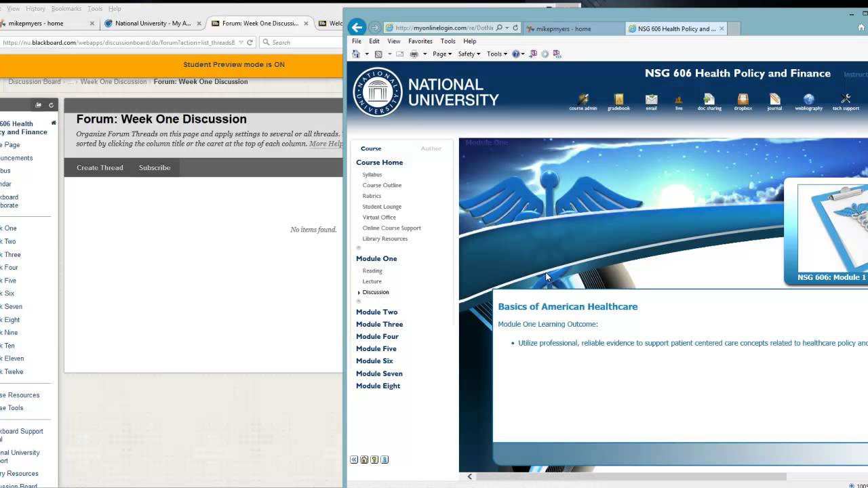Expand the Discussion item arrow under Module One
The height and width of the screenshot is (488, 868).
(x=359, y=293)
